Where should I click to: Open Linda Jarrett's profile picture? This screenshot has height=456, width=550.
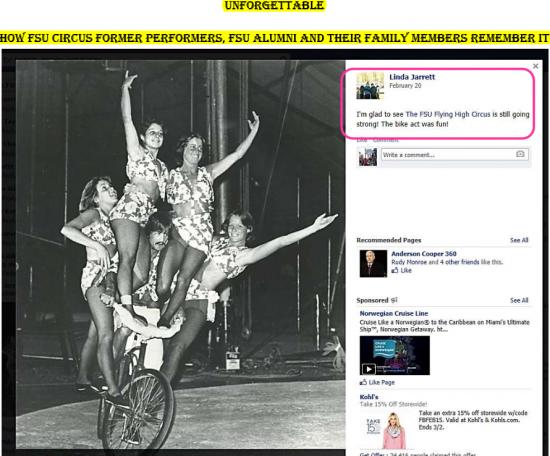pyautogui.click(x=370, y=86)
